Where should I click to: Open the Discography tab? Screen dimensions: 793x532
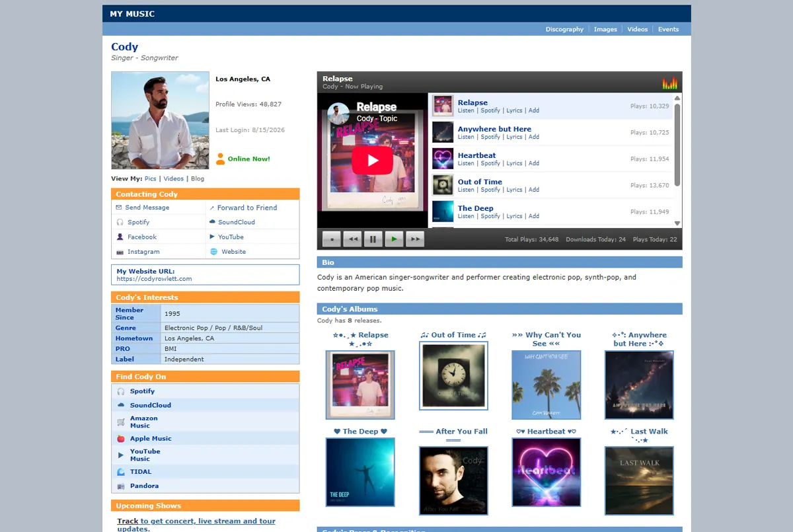(564, 29)
